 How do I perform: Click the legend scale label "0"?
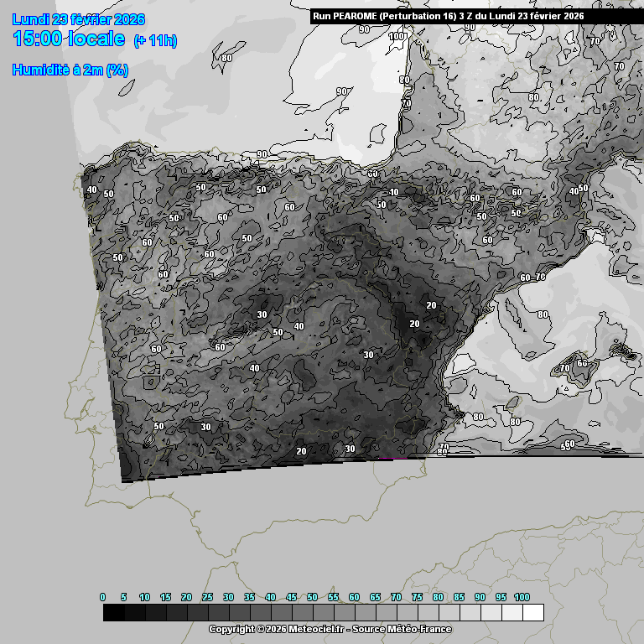pos(103,597)
